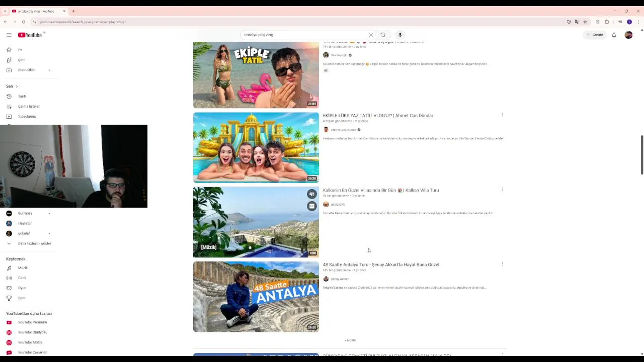Open Chrome three-dot menu

[638, 22]
